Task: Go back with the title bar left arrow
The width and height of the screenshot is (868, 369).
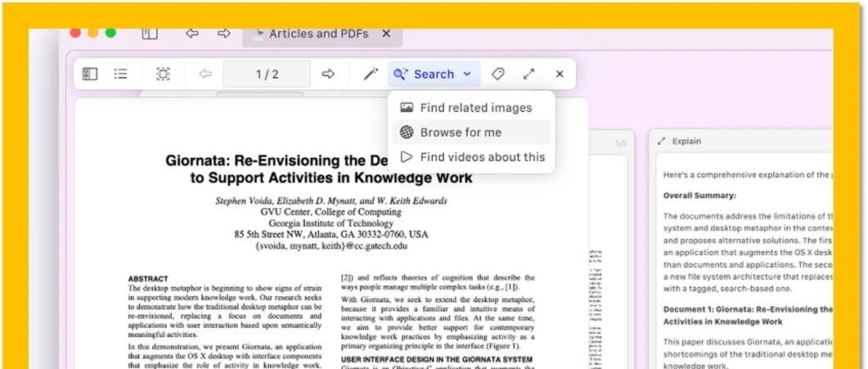Action: tap(192, 34)
